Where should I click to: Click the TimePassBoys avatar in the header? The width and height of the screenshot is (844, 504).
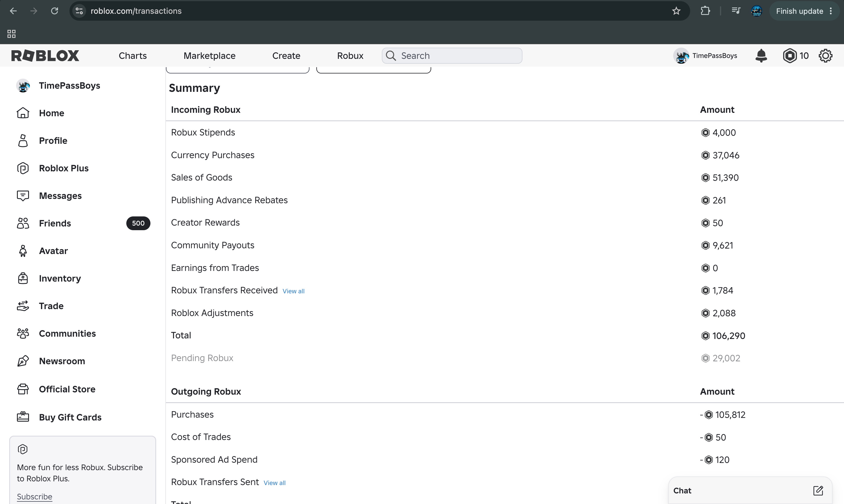click(x=681, y=56)
